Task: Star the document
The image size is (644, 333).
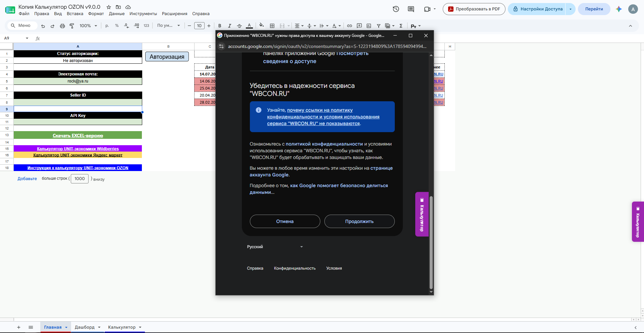Action: pyautogui.click(x=109, y=7)
